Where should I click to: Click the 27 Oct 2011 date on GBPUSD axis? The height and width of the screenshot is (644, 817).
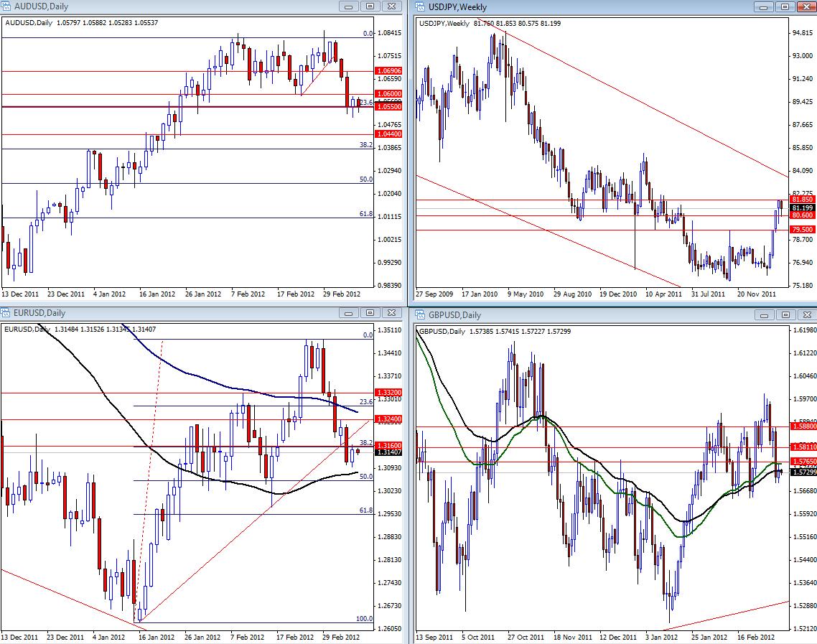pyautogui.click(x=526, y=637)
